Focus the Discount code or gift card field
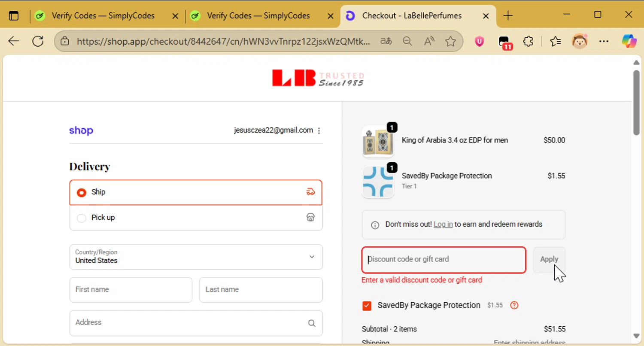This screenshot has height=346, width=644. point(444,260)
